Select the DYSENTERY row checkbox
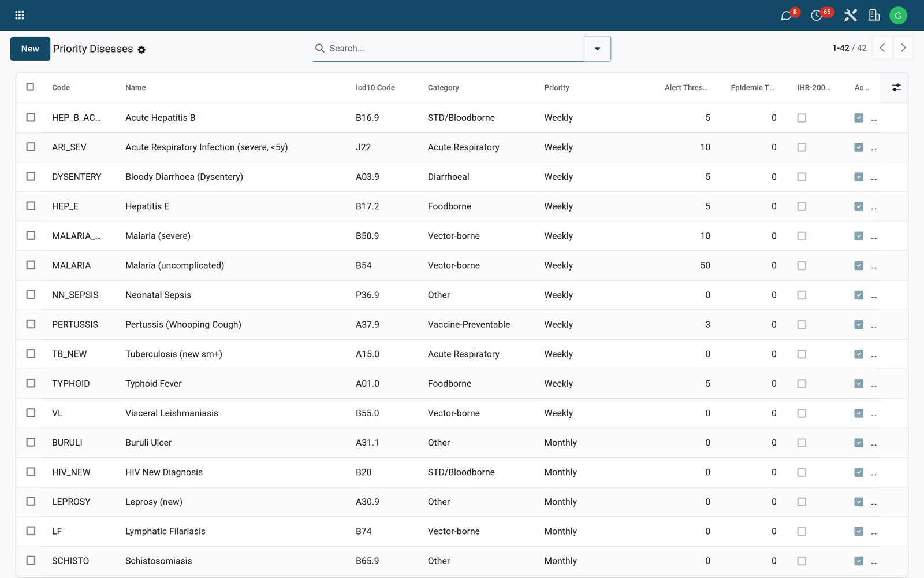This screenshot has height=578, width=924. point(31,176)
